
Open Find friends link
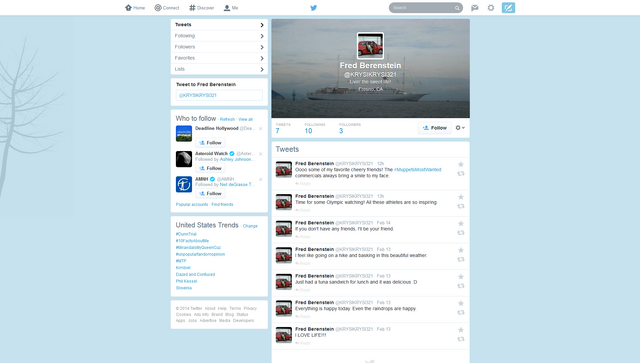[222, 204]
